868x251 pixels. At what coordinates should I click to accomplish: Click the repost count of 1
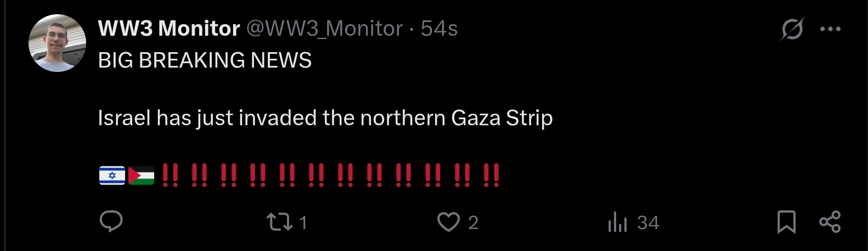click(303, 222)
